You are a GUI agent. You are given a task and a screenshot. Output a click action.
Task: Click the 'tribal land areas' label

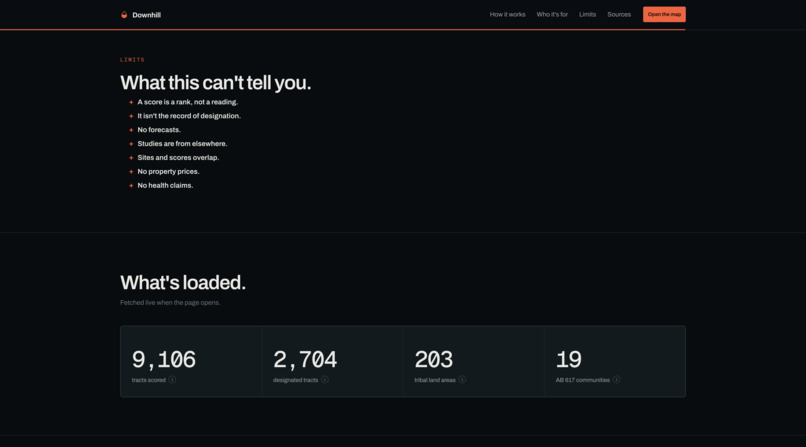[x=435, y=380]
